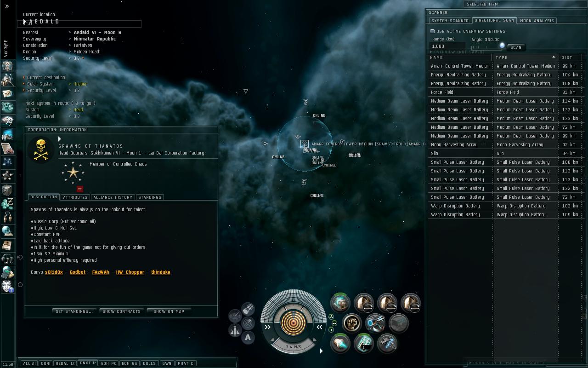Click the Show on Map button
The height and width of the screenshot is (368, 588).
pyautogui.click(x=169, y=311)
